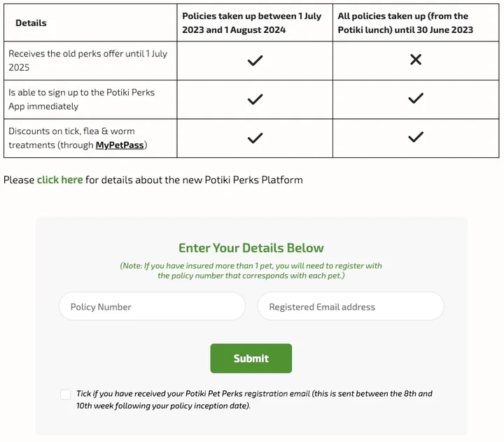Select the "Details" table header cell
The width and height of the screenshot is (504, 442).
point(90,23)
